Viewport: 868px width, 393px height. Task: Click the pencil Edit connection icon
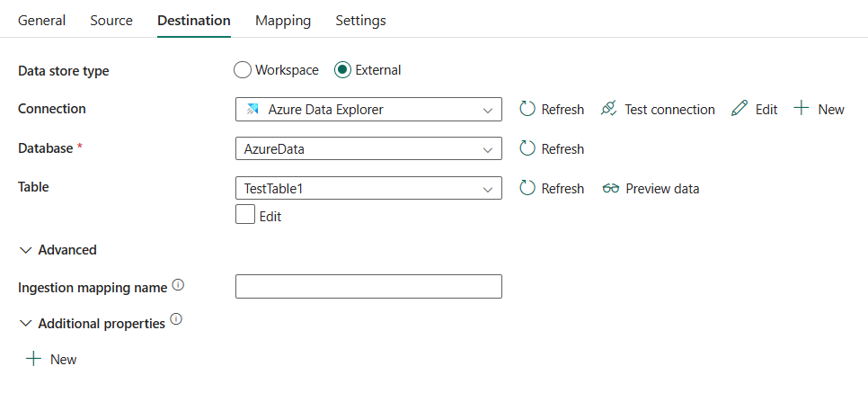(740, 109)
